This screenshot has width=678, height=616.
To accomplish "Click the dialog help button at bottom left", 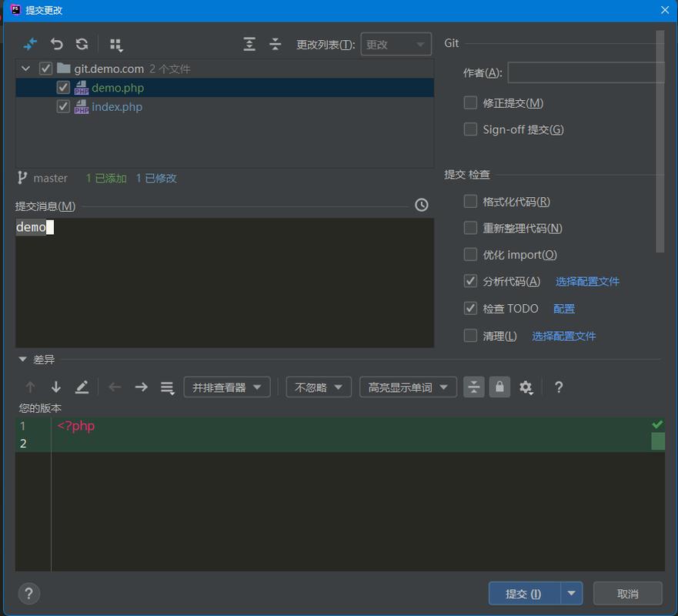I will [29, 594].
